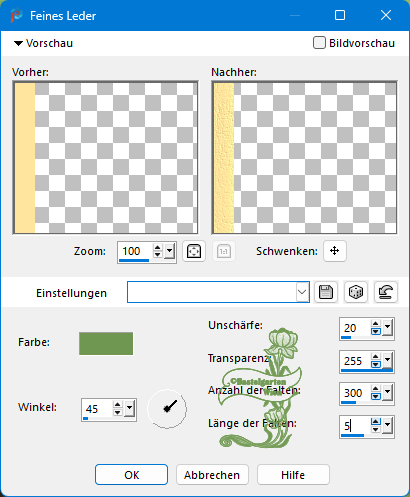Click the Abbrechen button
Screen dimensions: 410x497
point(212,475)
